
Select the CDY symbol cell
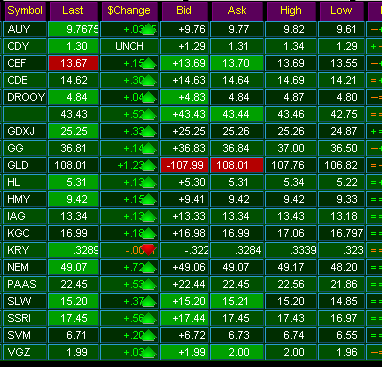coord(25,46)
